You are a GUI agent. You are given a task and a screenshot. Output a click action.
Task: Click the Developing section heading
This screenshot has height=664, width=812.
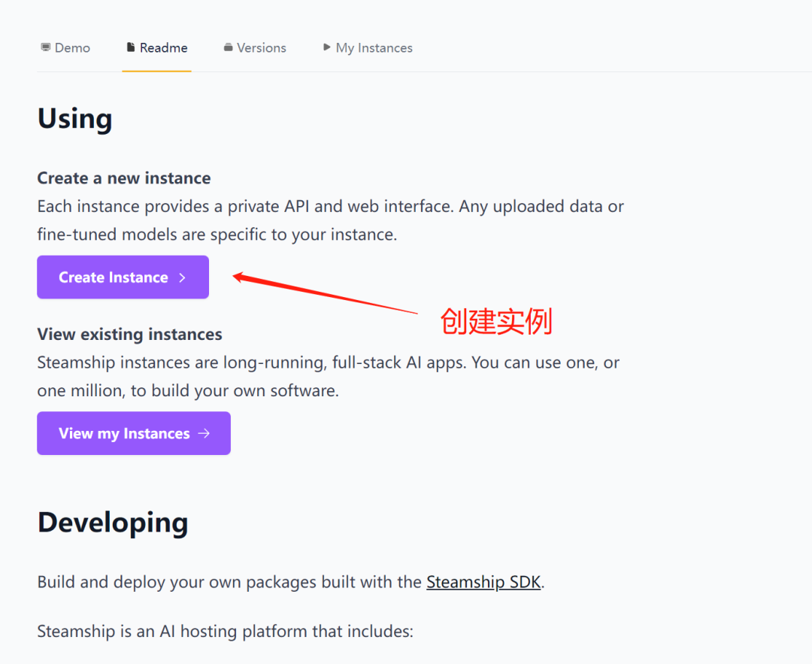(x=113, y=523)
